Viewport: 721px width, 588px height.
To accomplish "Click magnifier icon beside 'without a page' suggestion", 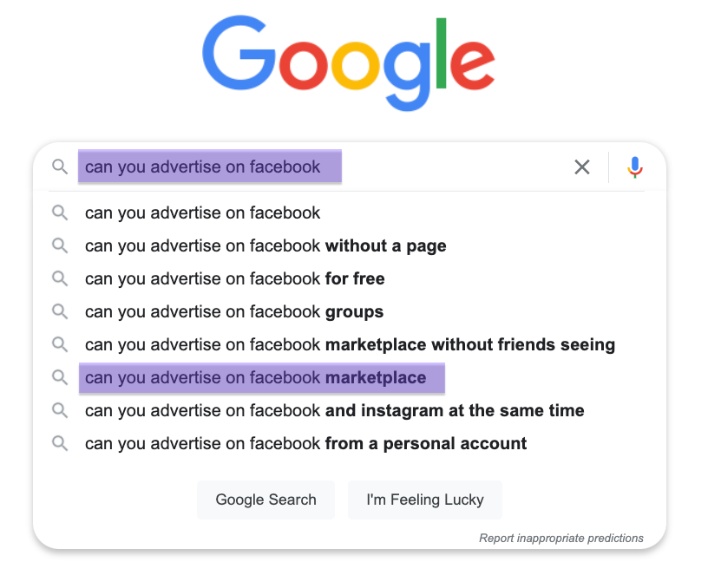I will [60, 245].
